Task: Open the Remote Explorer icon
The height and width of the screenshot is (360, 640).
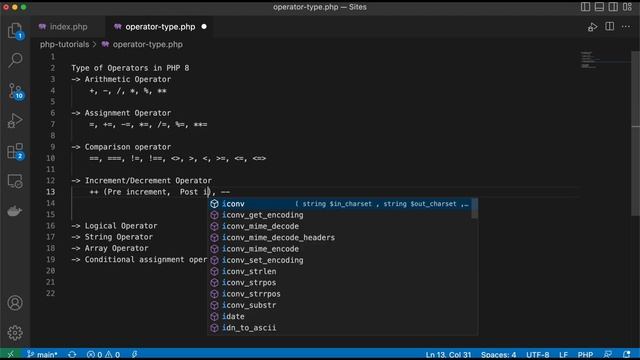Action: coord(15,181)
